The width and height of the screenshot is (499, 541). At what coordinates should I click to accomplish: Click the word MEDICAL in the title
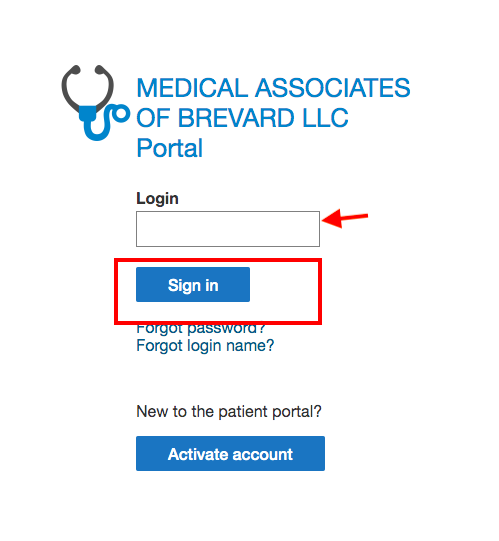[192, 88]
